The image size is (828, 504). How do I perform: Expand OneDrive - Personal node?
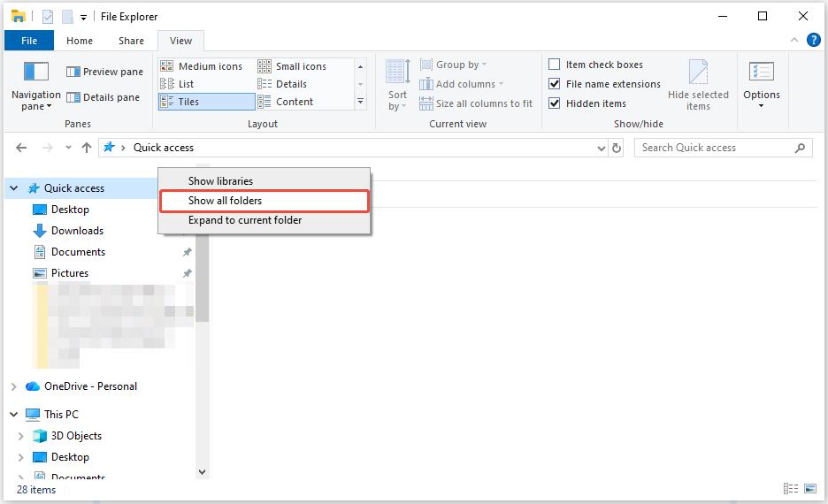[x=14, y=386]
